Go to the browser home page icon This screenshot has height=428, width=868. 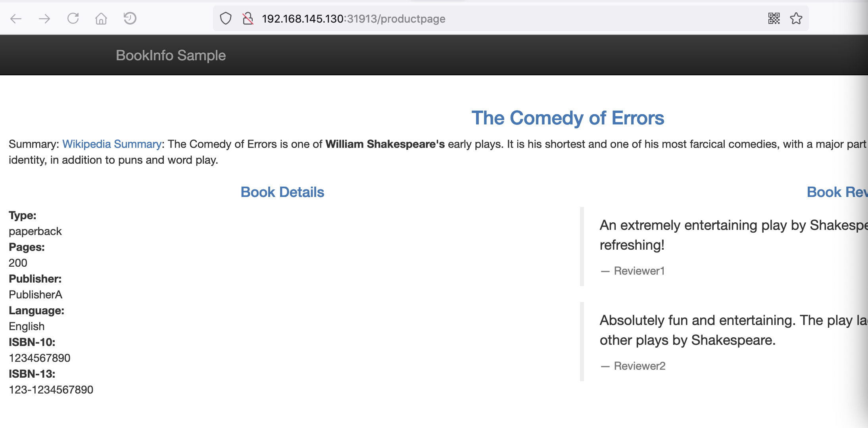(x=101, y=19)
